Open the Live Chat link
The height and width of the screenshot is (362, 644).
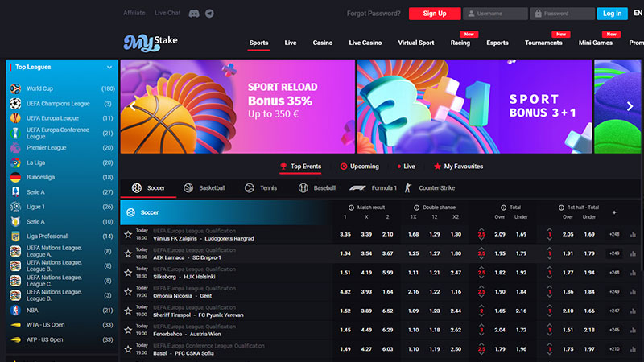(x=167, y=13)
